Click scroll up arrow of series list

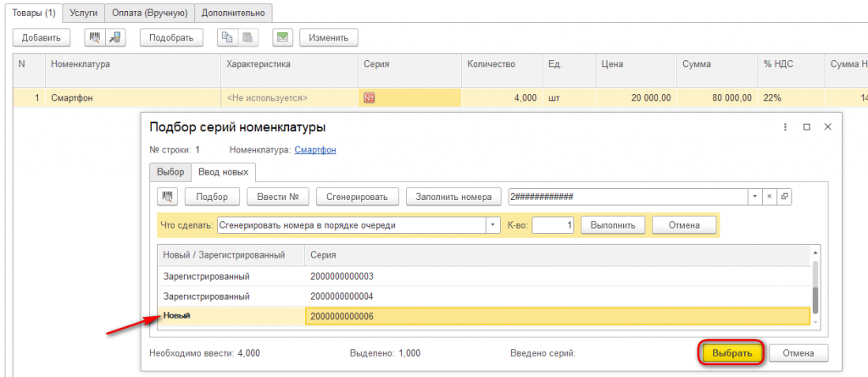(815, 252)
